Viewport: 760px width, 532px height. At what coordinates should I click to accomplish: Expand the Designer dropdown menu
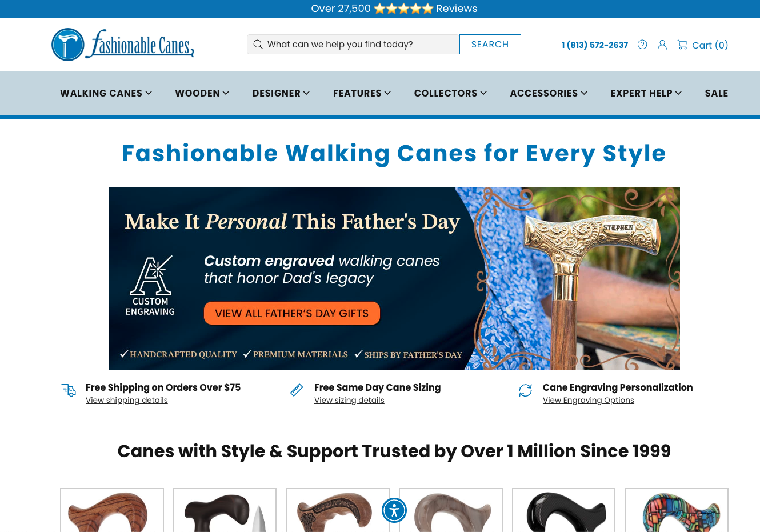click(x=281, y=93)
